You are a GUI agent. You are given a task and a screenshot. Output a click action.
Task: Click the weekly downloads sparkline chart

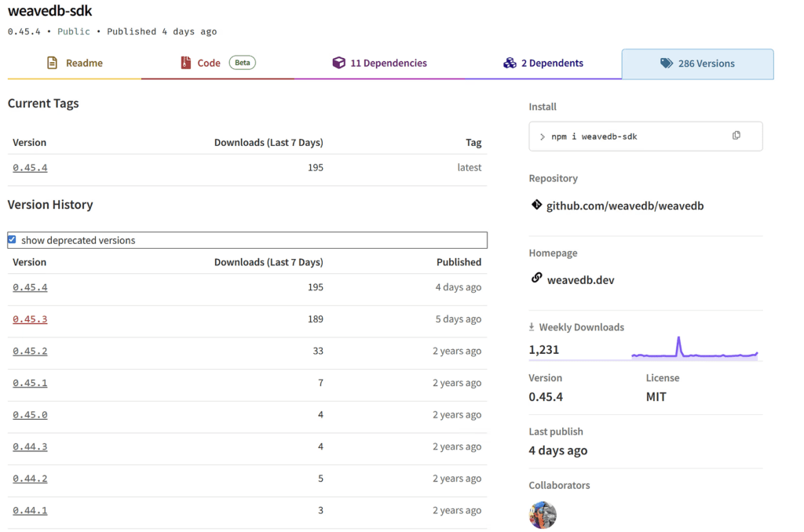[695, 348]
